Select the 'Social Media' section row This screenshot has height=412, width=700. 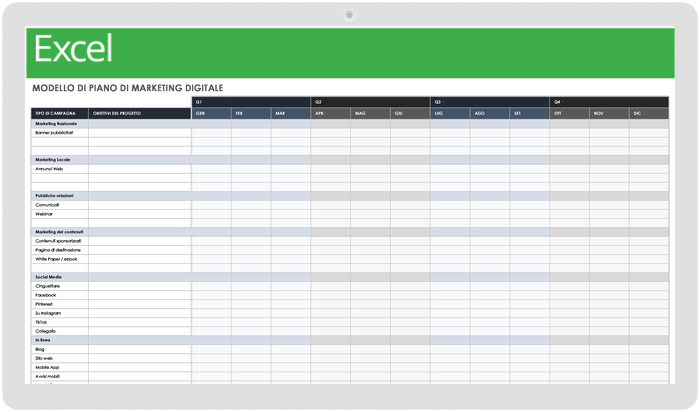[350, 277]
